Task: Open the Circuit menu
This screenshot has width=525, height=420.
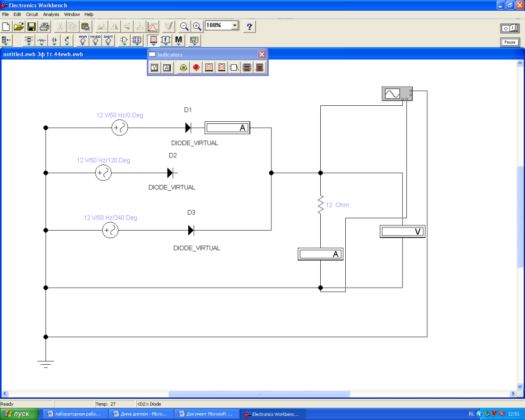Action: tap(32, 14)
